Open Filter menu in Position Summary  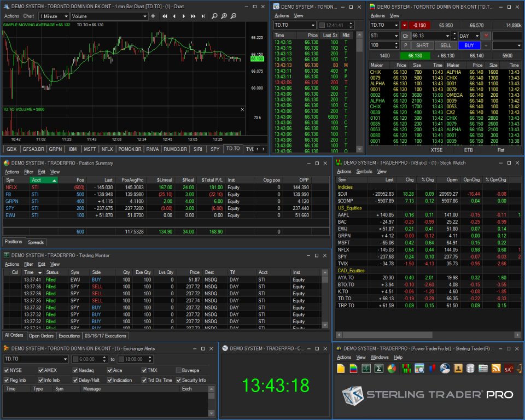click(x=28, y=172)
